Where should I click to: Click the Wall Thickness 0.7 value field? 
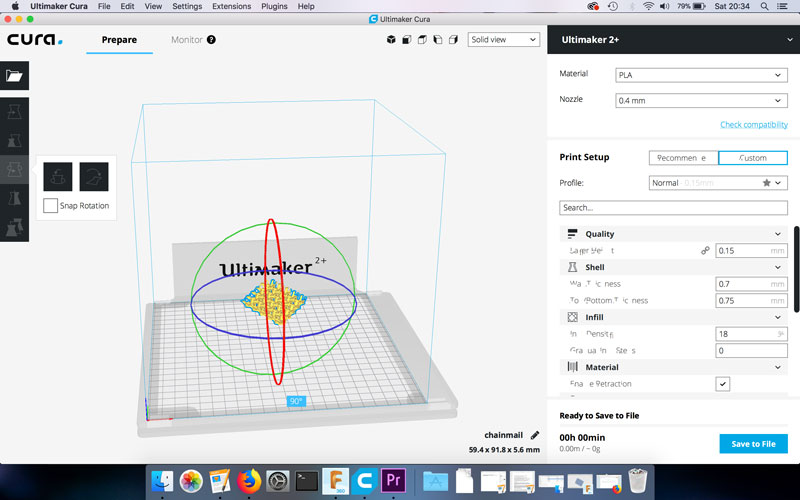[x=751, y=284]
